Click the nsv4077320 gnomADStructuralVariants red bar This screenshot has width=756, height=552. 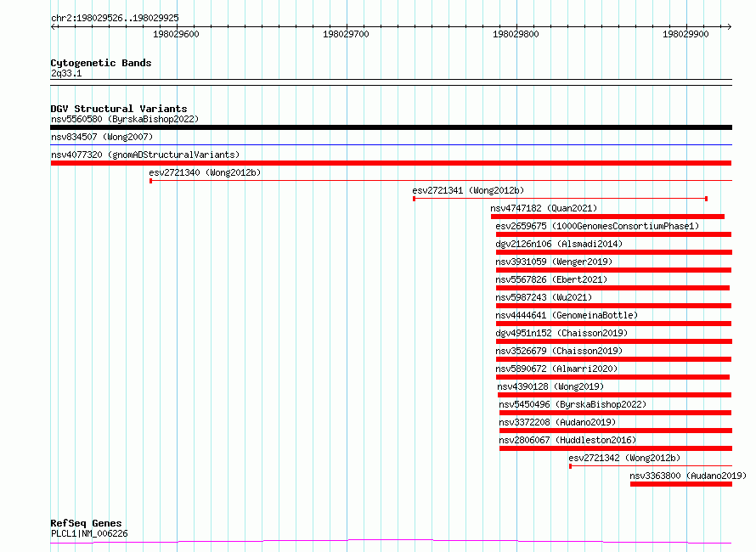point(391,163)
